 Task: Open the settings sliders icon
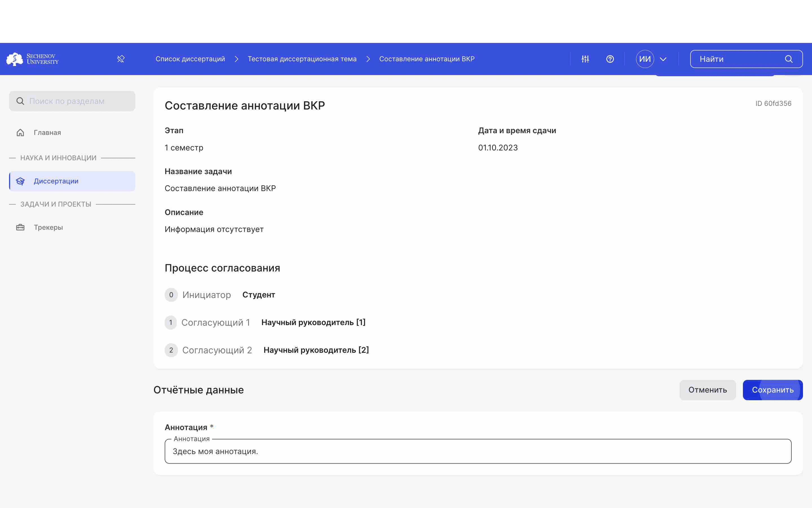click(585, 59)
